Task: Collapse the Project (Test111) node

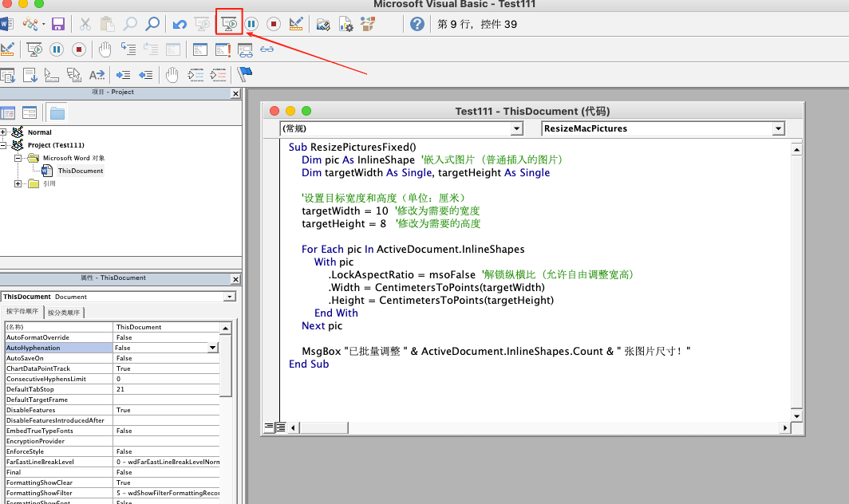Action: (3, 145)
